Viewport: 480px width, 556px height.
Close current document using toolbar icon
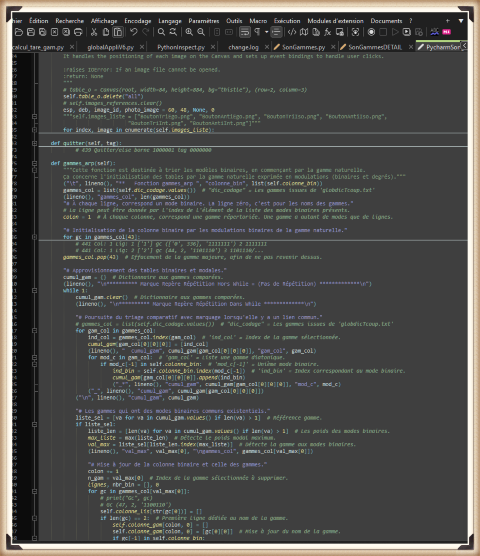pyautogui.click(x=54, y=32)
